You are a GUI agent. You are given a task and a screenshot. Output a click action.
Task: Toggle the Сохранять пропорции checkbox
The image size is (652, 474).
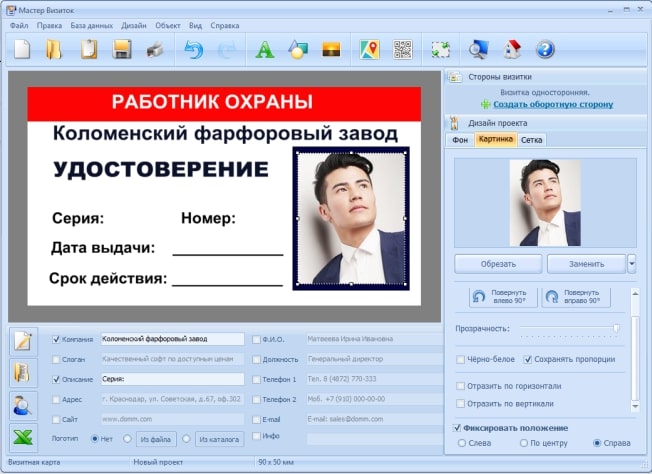click(528, 359)
